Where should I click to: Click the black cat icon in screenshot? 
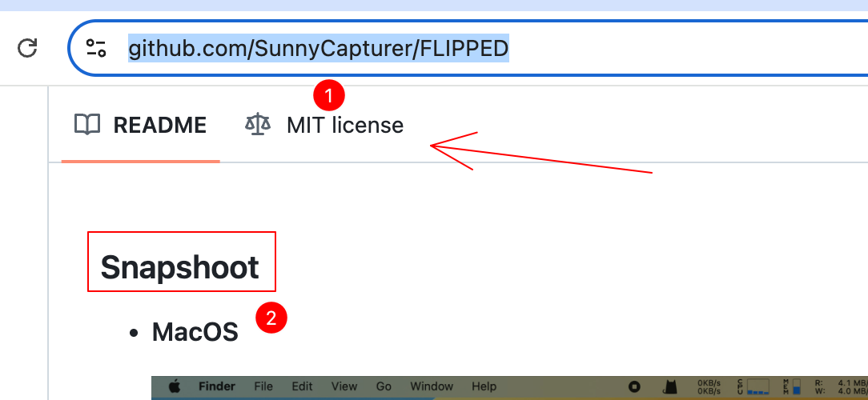pos(672,386)
